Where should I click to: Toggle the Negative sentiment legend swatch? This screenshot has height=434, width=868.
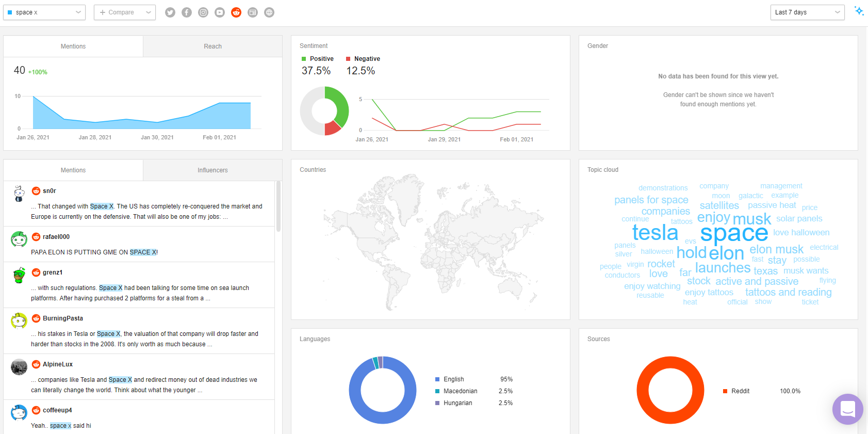click(348, 59)
